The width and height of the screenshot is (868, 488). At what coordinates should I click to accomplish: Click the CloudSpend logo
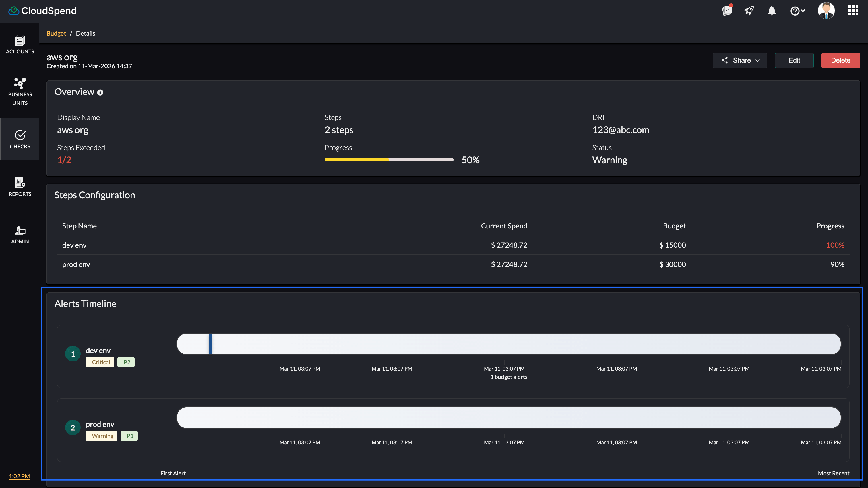[x=42, y=10]
